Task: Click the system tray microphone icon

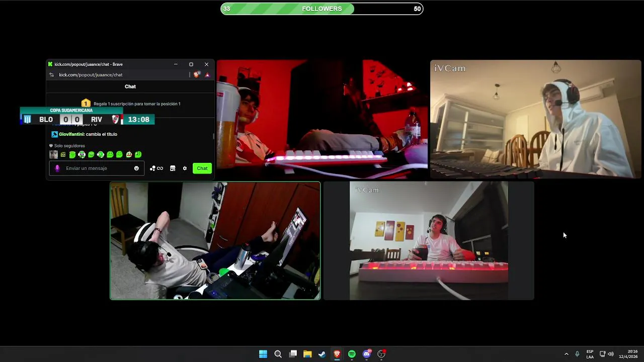Action: point(577,354)
